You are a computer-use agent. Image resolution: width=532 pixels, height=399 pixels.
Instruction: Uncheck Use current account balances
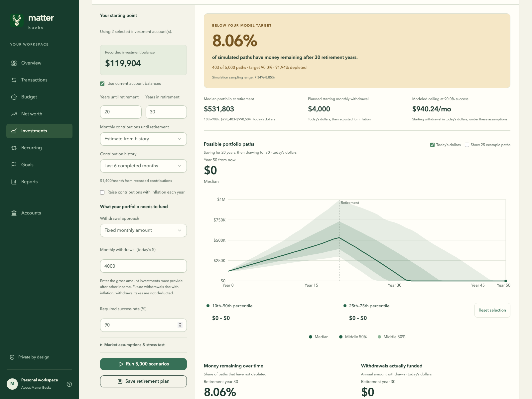(102, 84)
